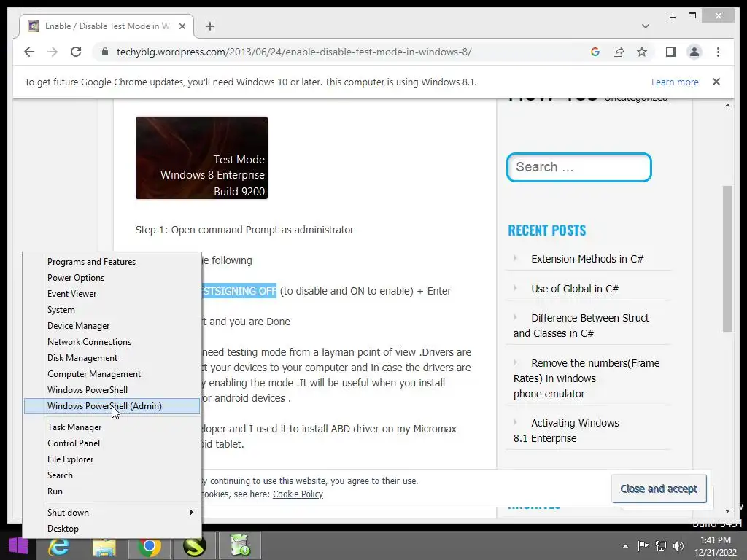The height and width of the screenshot is (560, 747).
Task: Open the Cookie Policy link
Action: 298,494
